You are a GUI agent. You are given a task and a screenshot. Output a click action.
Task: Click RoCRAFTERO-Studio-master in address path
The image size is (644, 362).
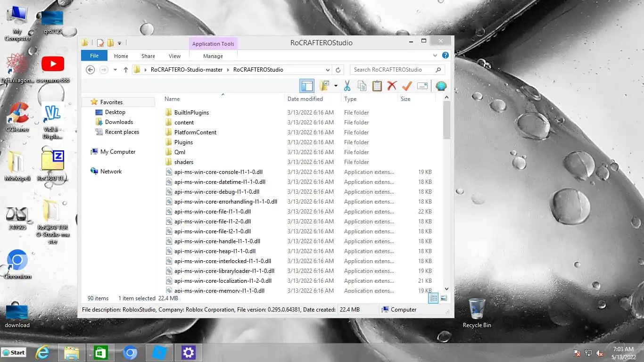click(x=187, y=70)
